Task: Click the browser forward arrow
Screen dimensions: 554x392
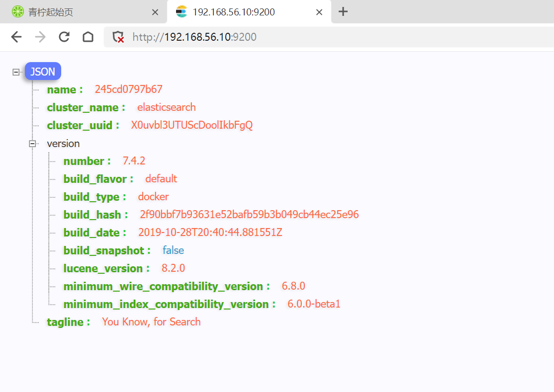Action: pyautogui.click(x=40, y=37)
